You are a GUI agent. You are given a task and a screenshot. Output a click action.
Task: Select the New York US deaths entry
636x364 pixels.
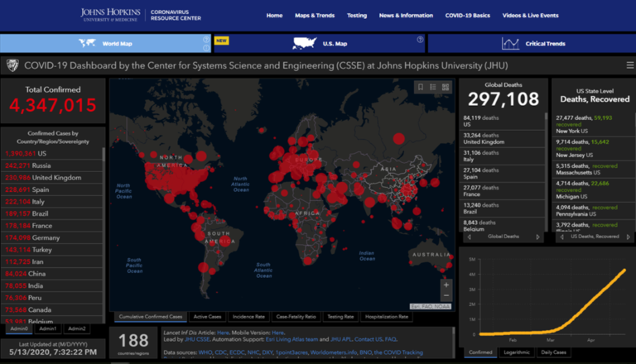pyautogui.click(x=594, y=124)
